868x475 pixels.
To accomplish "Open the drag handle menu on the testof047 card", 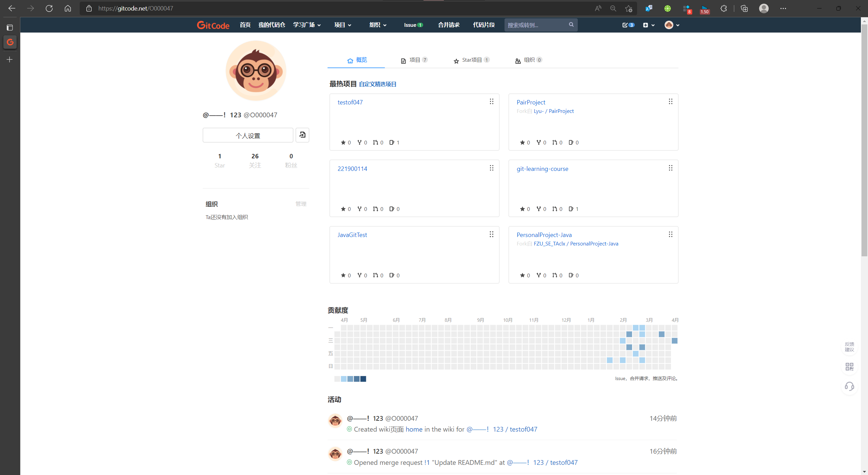I will [491, 102].
